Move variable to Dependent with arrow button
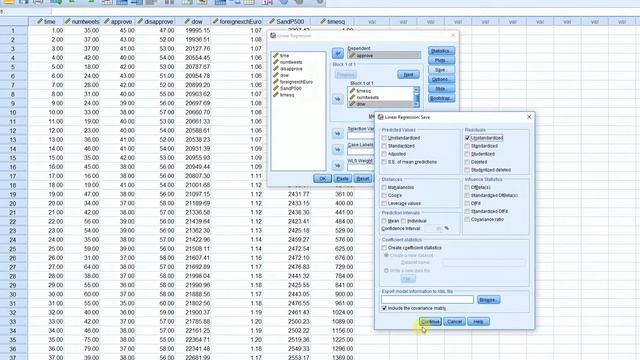 pos(338,53)
